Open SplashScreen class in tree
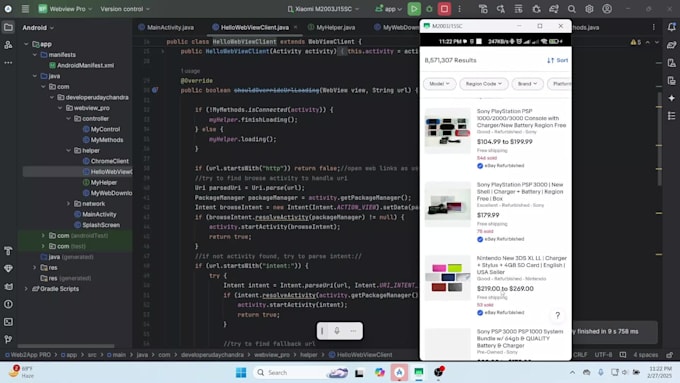The width and height of the screenshot is (680, 383). (101, 225)
